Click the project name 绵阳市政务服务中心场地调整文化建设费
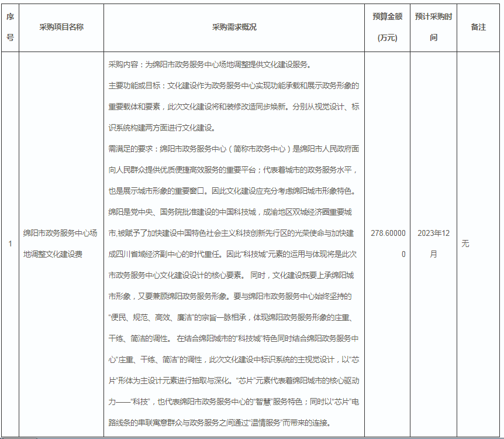Viewport: 504px width, 439px height. [61, 243]
